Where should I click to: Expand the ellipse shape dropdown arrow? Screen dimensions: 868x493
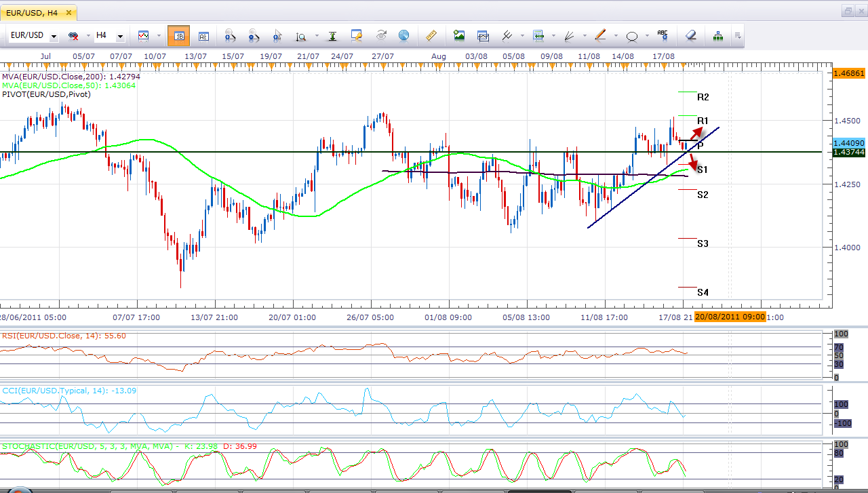tap(647, 36)
